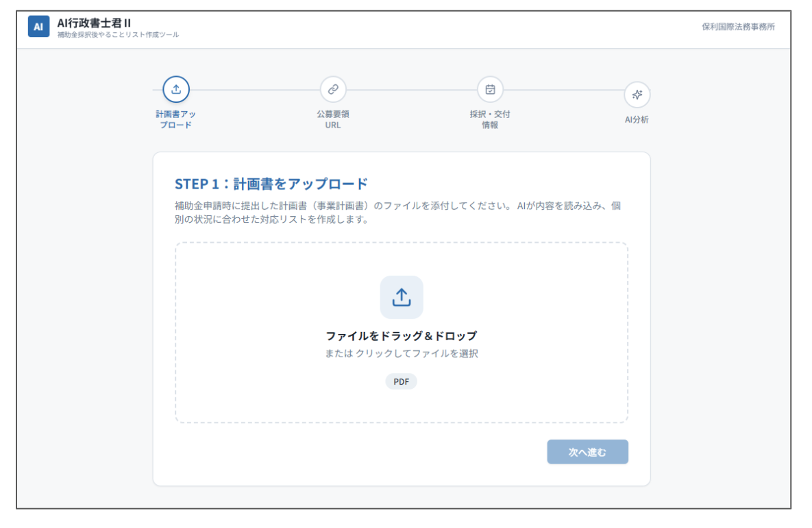Click 保利国際法務事務所 in the header

pyautogui.click(x=738, y=27)
